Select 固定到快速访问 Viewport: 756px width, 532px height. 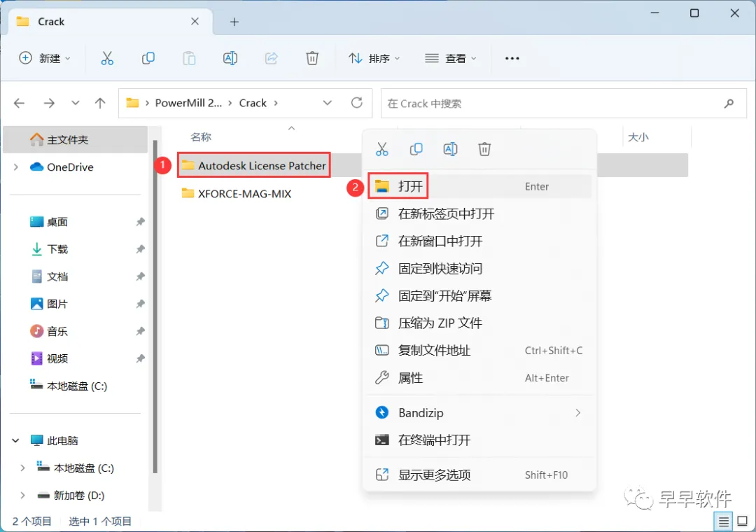tap(479, 268)
